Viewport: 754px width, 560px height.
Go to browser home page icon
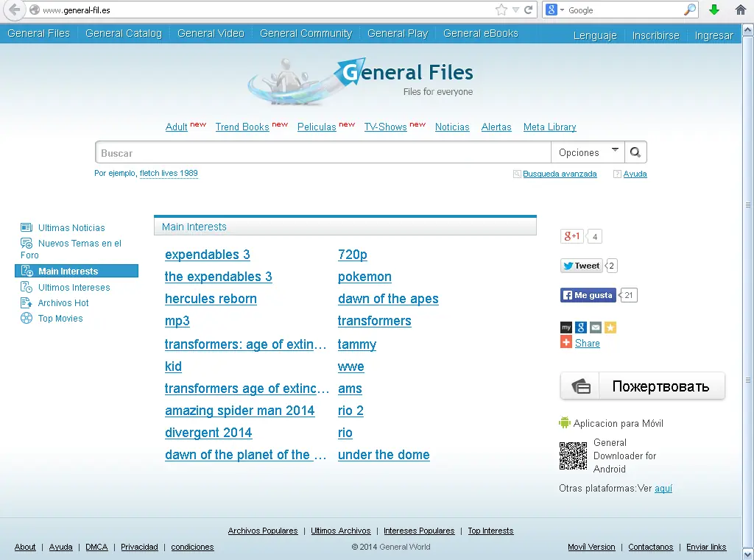(741, 10)
